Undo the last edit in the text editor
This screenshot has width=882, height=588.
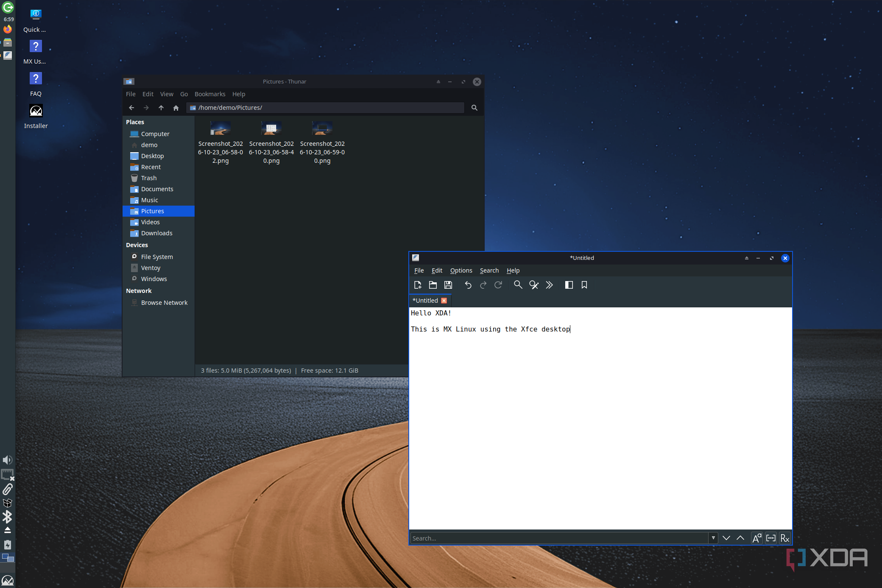point(468,285)
